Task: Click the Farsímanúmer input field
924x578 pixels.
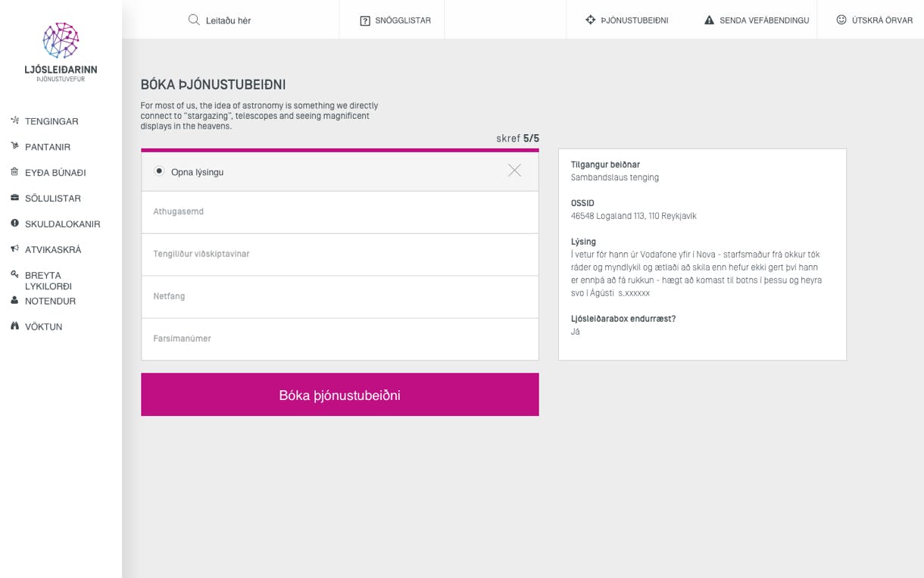Action: point(340,339)
